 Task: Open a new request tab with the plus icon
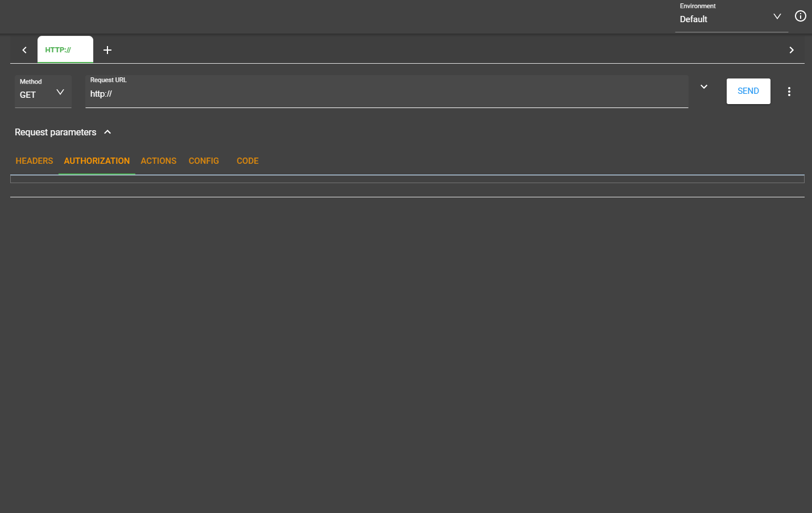click(x=107, y=49)
